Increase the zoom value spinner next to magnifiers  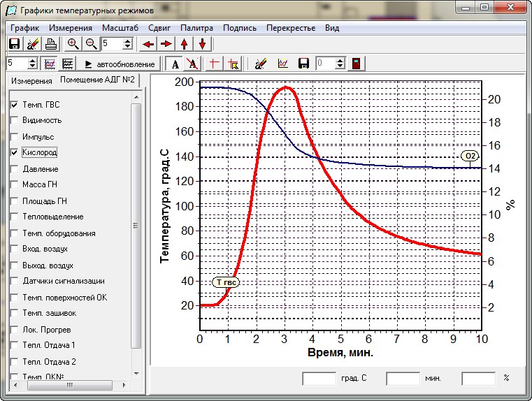coord(127,41)
